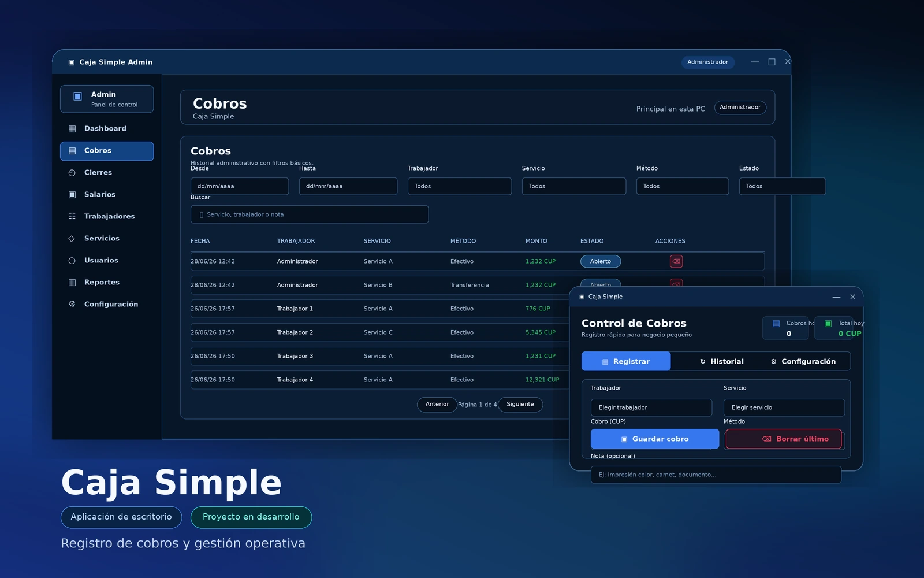The height and width of the screenshot is (578, 924).
Task: Click the Trabajador 3 row name
Action: [295, 356]
